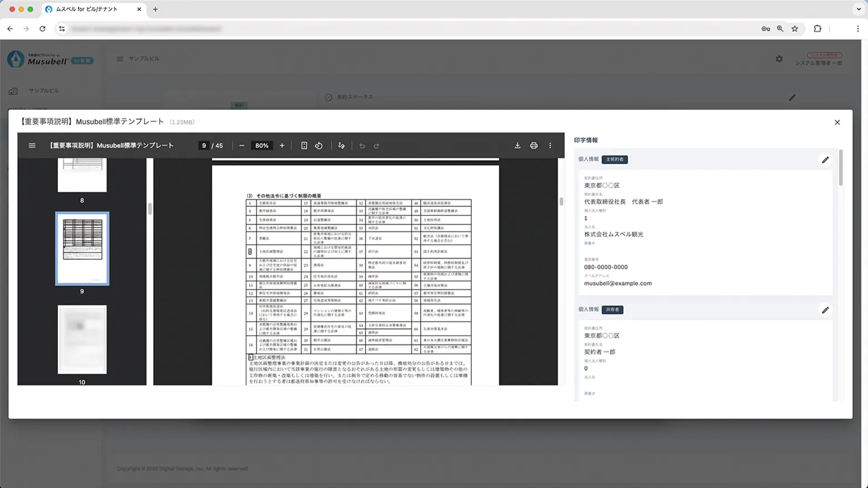868x488 pixels.
Task: Edit the 主契約者 personal information
Action: pyautogui.click(x=825, y=160)
